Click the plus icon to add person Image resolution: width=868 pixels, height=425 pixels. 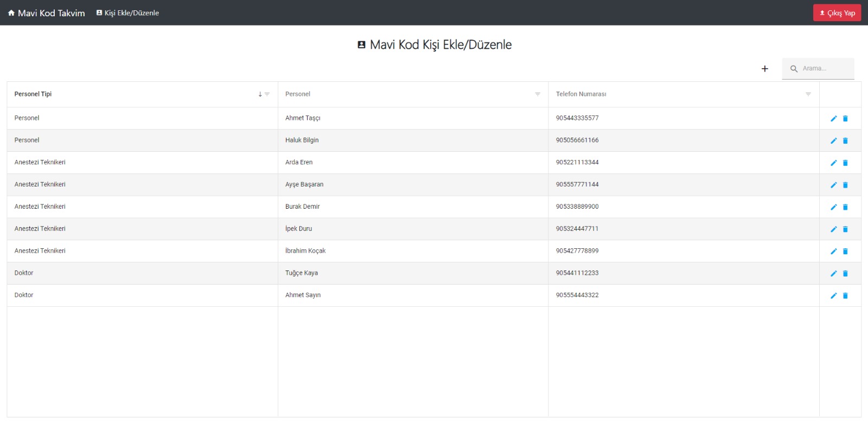764,69
